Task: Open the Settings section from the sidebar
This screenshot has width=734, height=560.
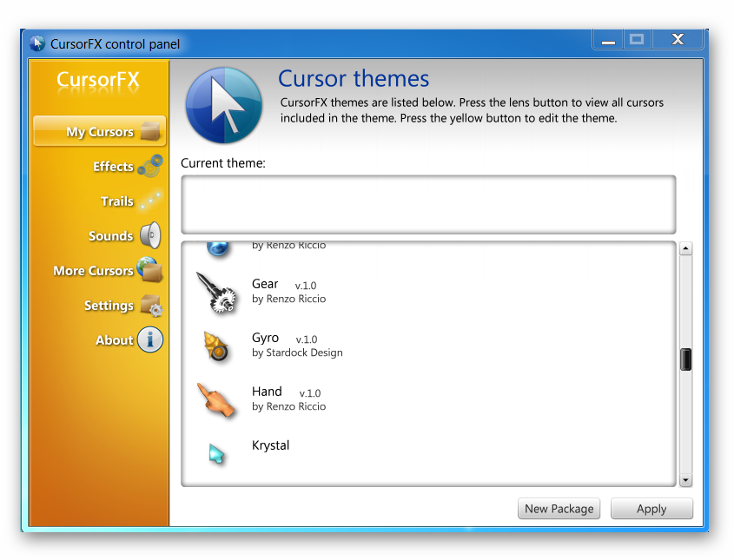Action: 109,305
